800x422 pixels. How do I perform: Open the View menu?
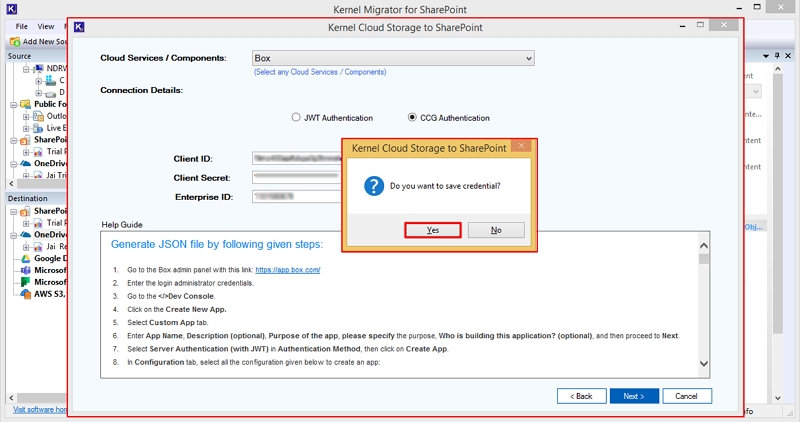45,26
